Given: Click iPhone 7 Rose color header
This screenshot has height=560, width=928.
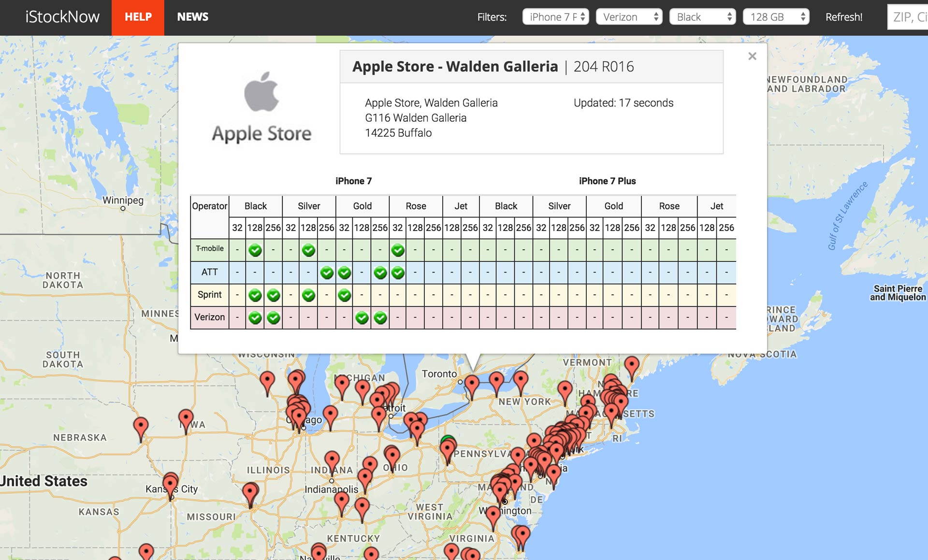Looking at the screenshot, I should point(416,206).
